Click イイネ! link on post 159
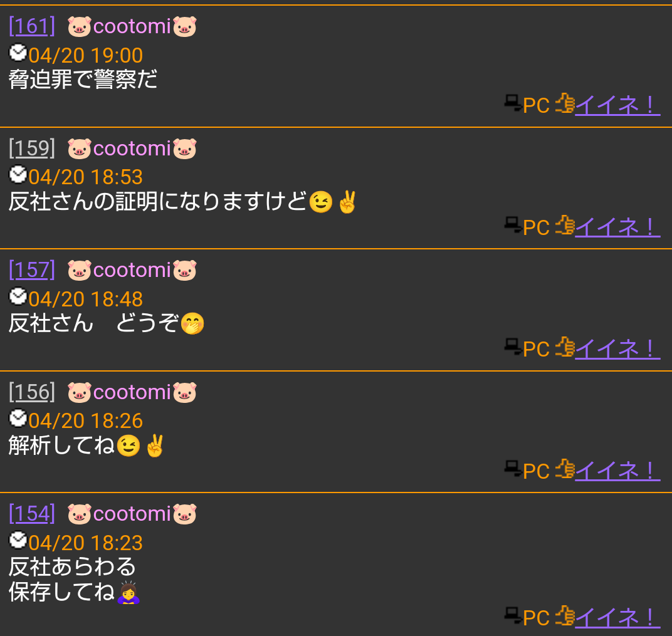Screen dimensions: 672x636 [x=617, y=227]
